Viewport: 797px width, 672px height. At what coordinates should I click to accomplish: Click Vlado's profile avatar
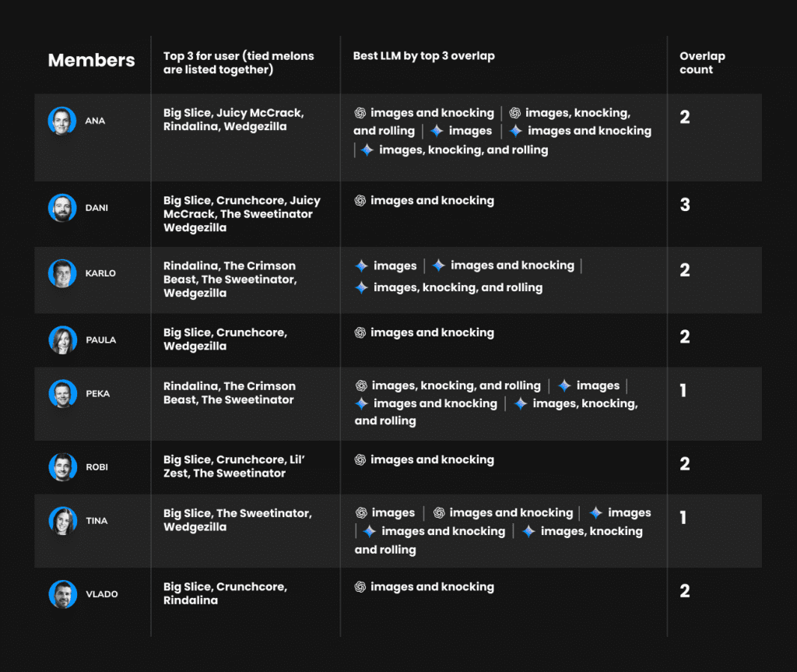click(61, 594)
